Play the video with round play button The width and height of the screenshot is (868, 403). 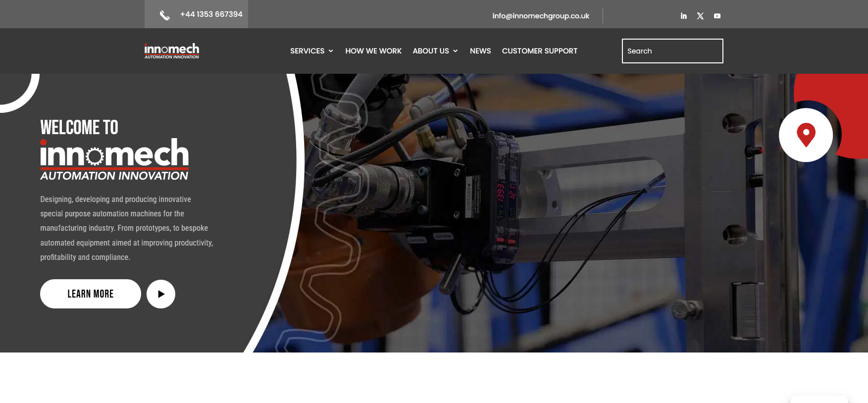161,294
